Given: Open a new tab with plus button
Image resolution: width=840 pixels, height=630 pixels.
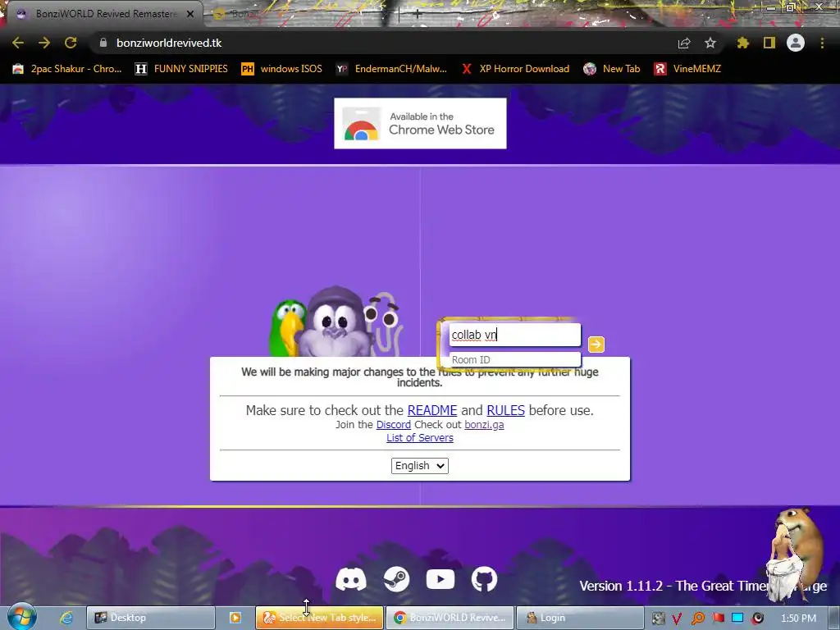Looking at the screenshot, I should (x=418, y=15).
